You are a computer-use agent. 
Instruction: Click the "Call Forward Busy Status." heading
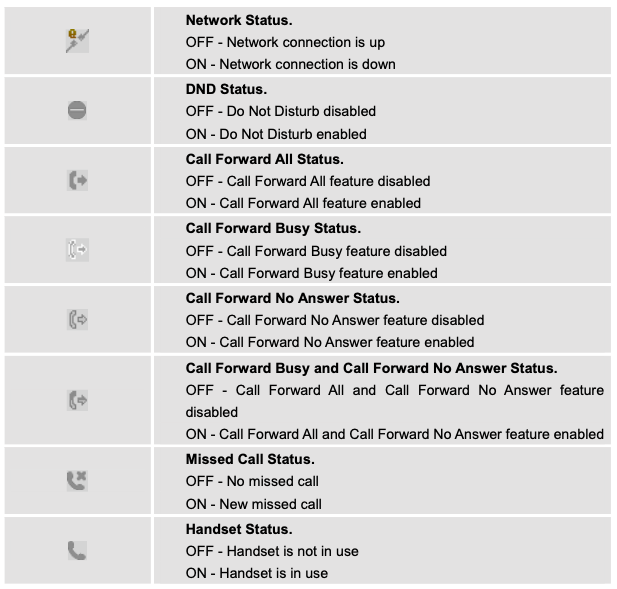273,229
